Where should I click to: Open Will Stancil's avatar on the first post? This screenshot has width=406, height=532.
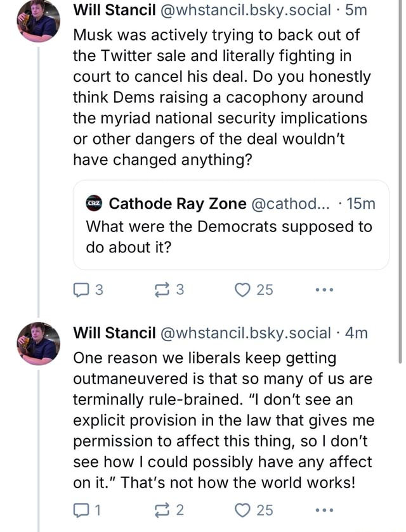[38, 20]
